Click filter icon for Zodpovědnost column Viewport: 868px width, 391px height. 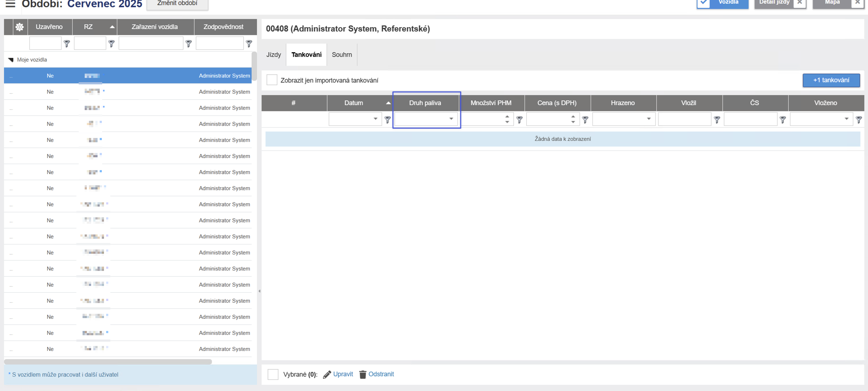point(249,44)
